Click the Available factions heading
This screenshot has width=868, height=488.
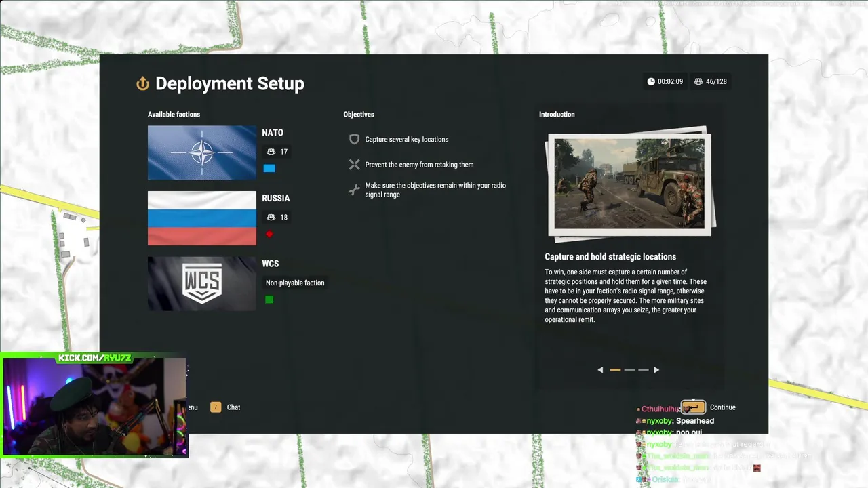(174, 115)
